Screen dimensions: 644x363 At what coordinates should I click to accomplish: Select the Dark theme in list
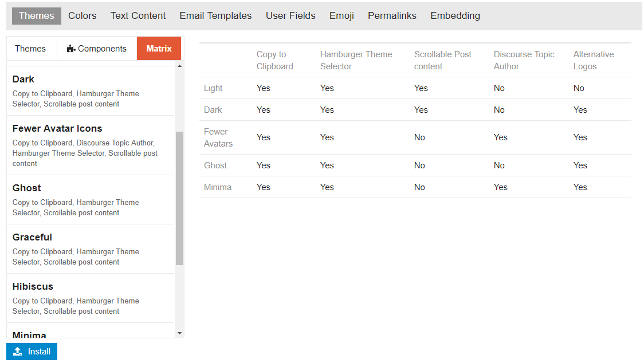point(91,90)
